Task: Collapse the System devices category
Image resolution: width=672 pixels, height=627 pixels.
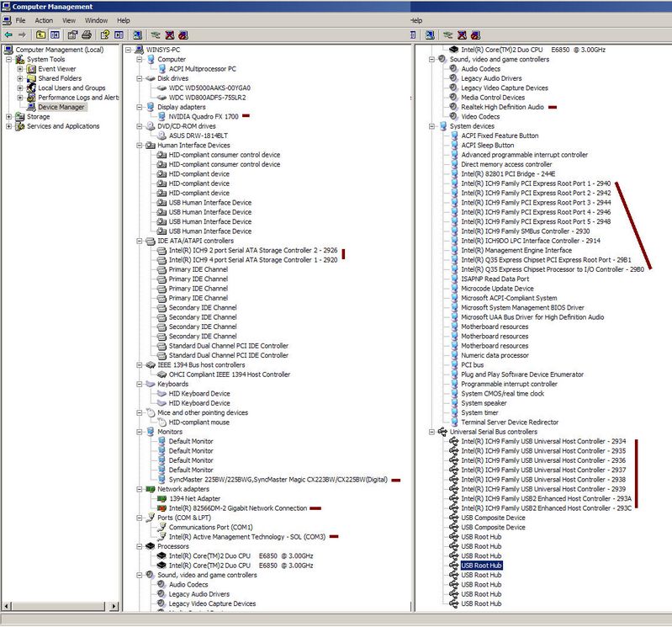Action: click(431, 126)
